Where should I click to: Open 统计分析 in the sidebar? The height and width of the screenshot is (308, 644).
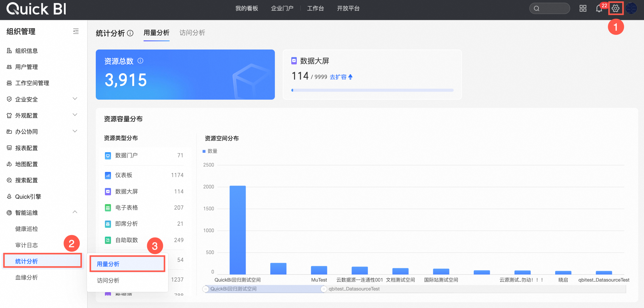click(x=43, y=261)
